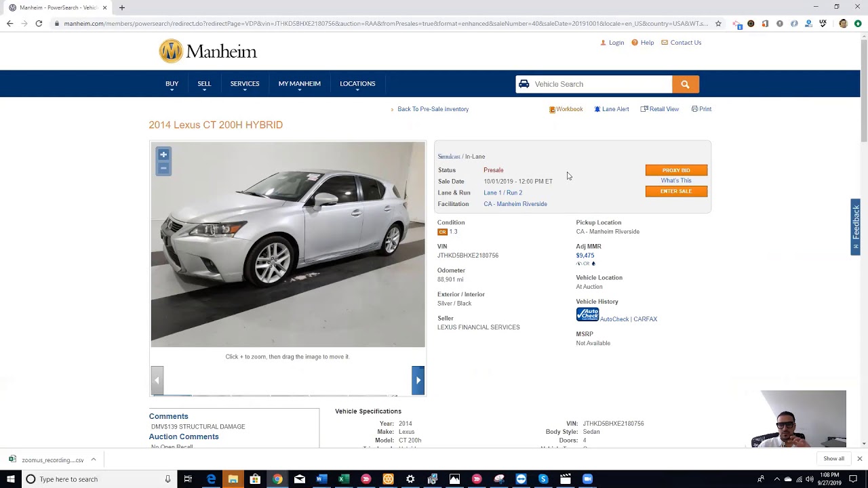The height and width of the screenshot is (488, 868).
Task: Open the CARFAX report link
Action: point(646,319)
